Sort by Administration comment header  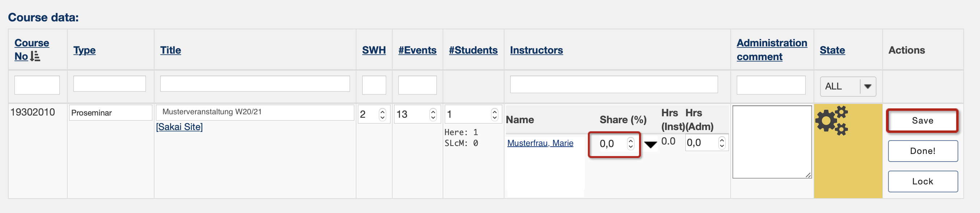click(772, 50)
